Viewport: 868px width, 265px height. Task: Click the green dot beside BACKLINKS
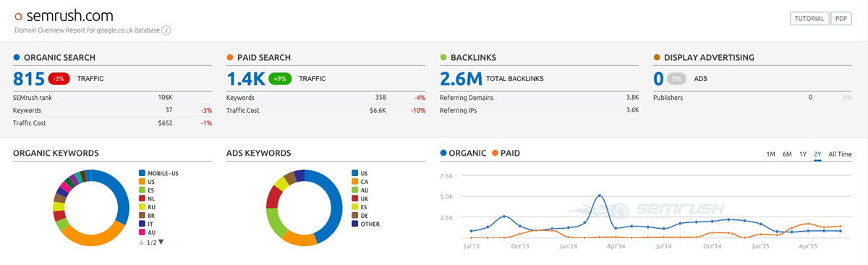(x=443, y=57)
